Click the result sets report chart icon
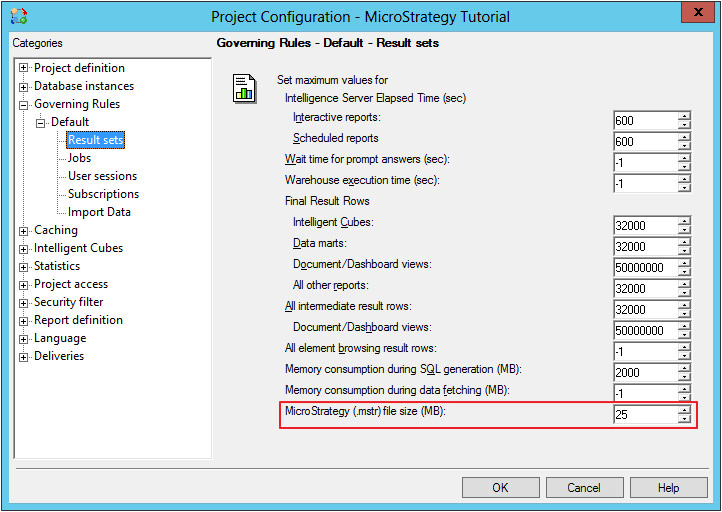Viewport: 722px width, 512px height. coord(244,88)
